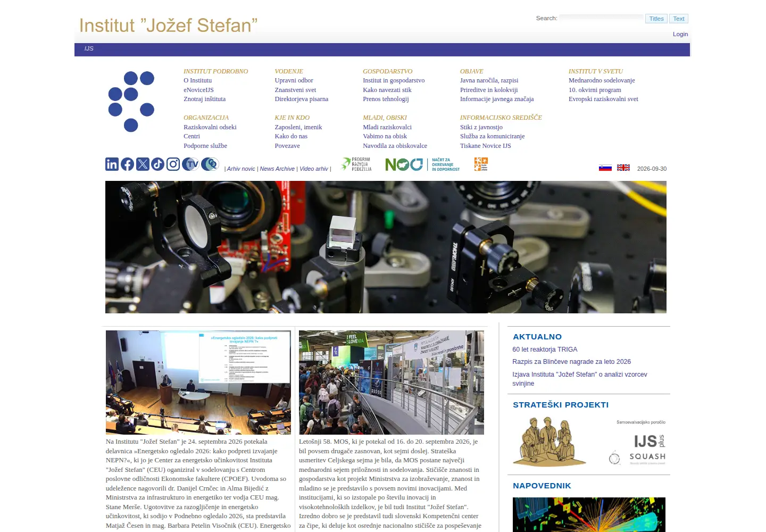The width and height of the screenshot is (766, 532).
Task: Open Informacije javnega značaja link
Action: 497,99
